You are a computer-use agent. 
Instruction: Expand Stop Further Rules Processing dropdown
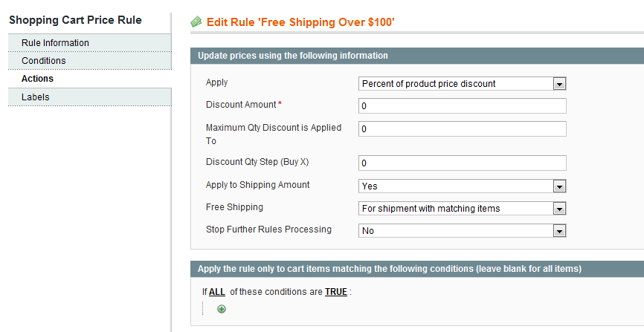click(462, 231)
